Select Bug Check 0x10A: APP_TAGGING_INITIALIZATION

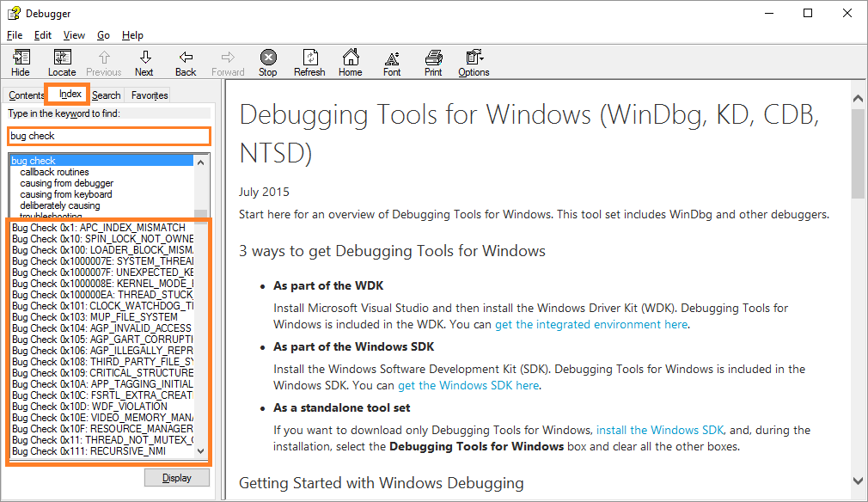click(102, 384)
